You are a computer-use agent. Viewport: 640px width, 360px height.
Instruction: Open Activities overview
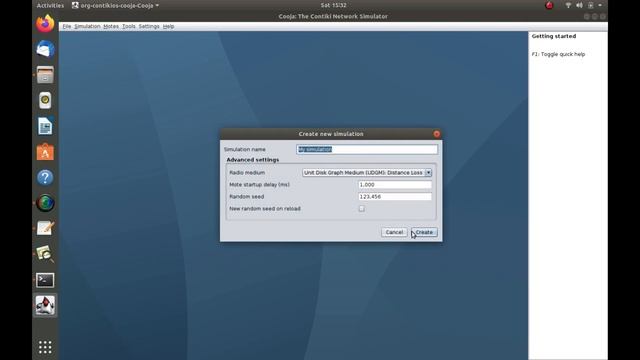tap(50, 5)
